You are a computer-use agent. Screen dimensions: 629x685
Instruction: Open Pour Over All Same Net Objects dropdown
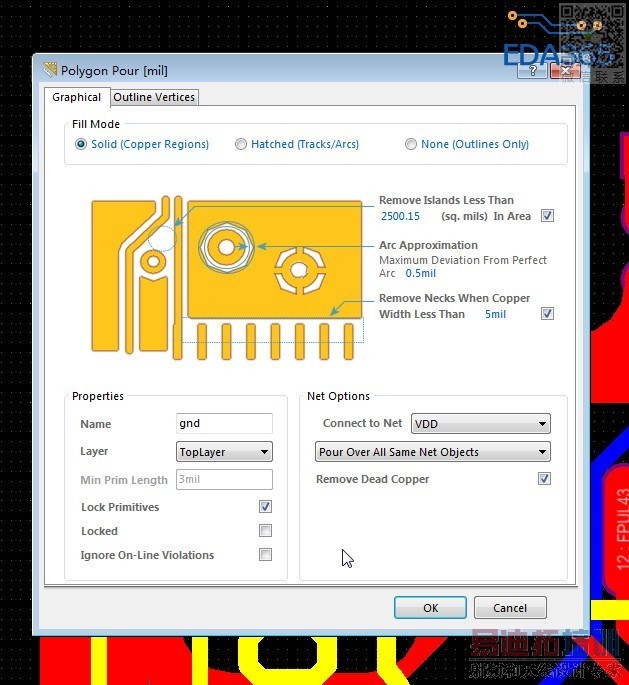(432, 452)
